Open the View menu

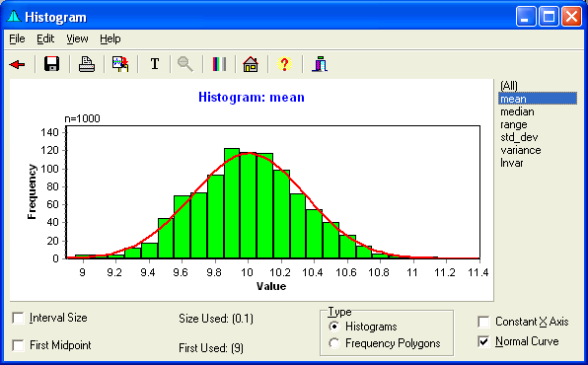77,38
